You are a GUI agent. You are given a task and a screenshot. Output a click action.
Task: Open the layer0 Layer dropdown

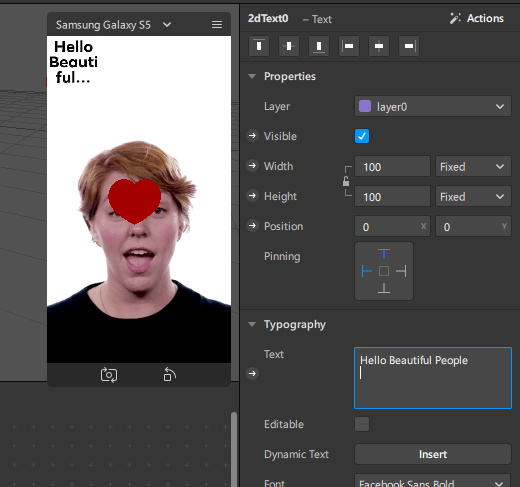pyautogui.click(x=433, y=107)
